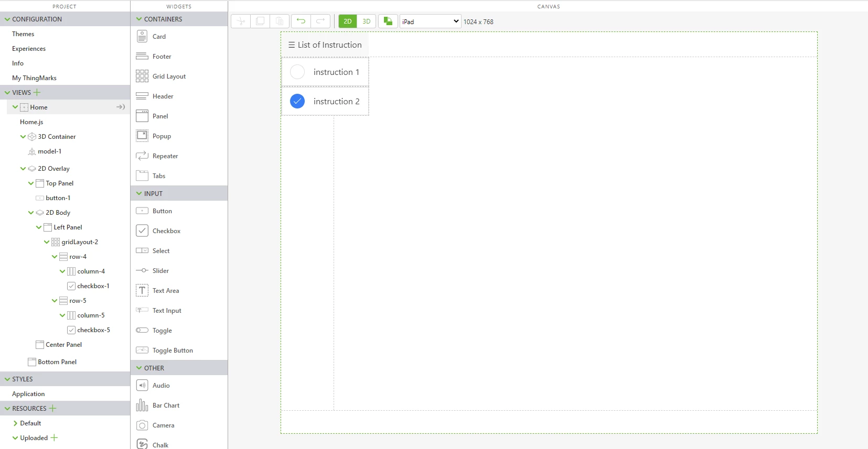Click the Copy icon in canvas toolbar

pos(260,21)
